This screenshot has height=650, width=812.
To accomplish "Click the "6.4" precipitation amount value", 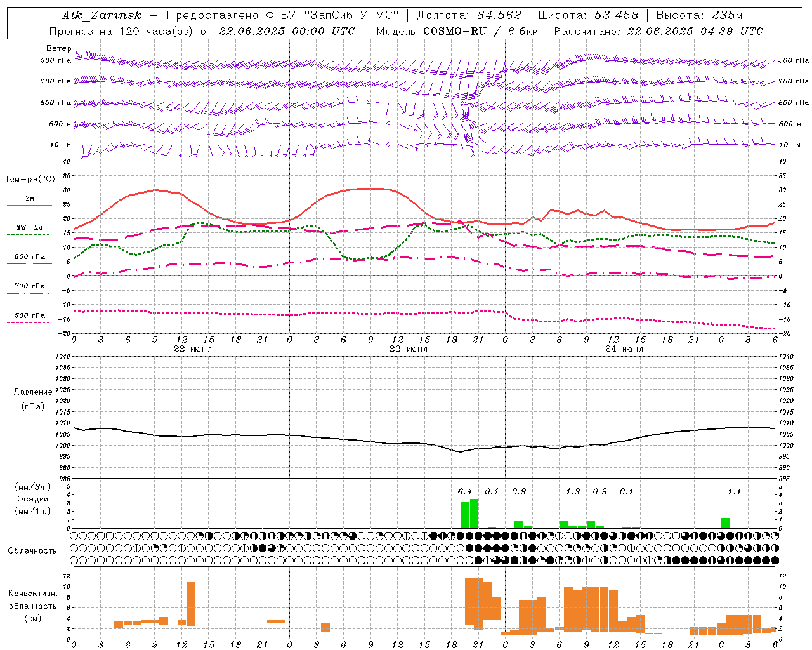I will [465, 491].
